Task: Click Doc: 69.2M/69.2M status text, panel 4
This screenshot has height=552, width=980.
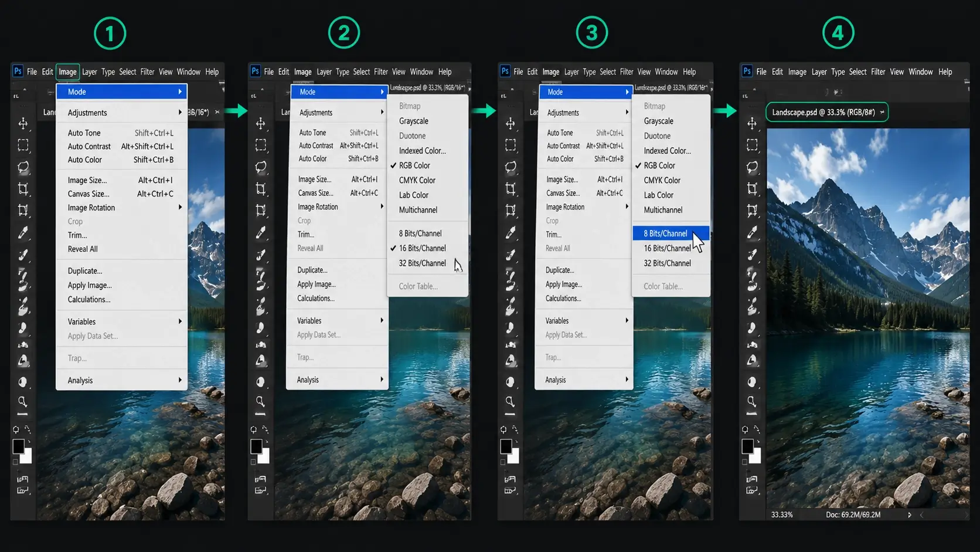Action: (x=853, y=515)
